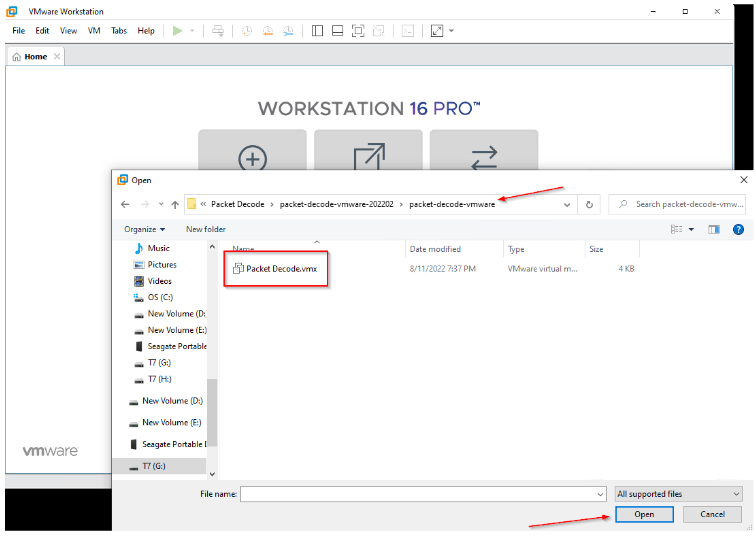Click the console view toolbar icon
This screenshot has height=536, width=756.
(x=408, y=31)
